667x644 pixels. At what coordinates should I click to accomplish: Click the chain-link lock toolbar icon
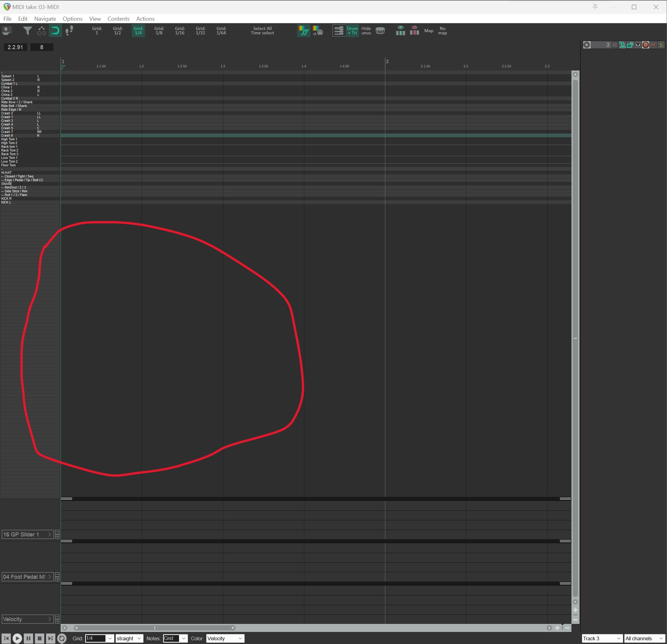(41, 31)
